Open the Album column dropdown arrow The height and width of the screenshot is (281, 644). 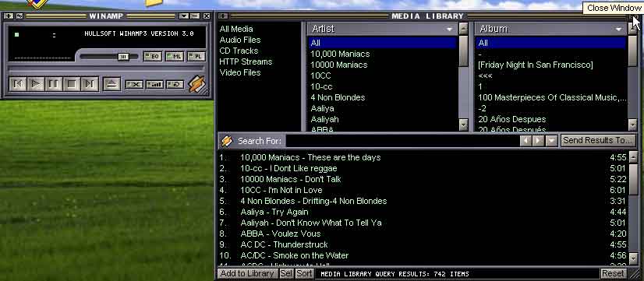click(618, 29)
